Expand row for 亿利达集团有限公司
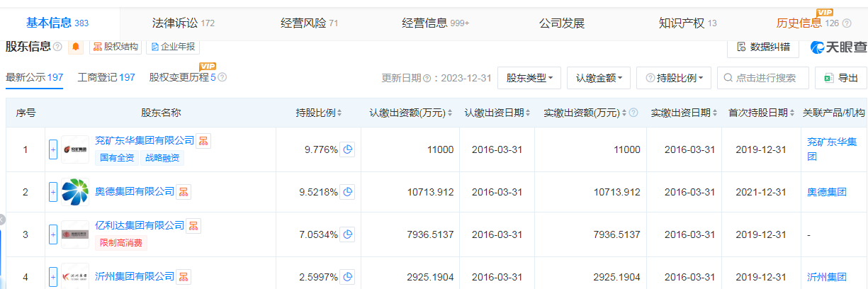Screen dimensions: 868x289 pos(53,234)
